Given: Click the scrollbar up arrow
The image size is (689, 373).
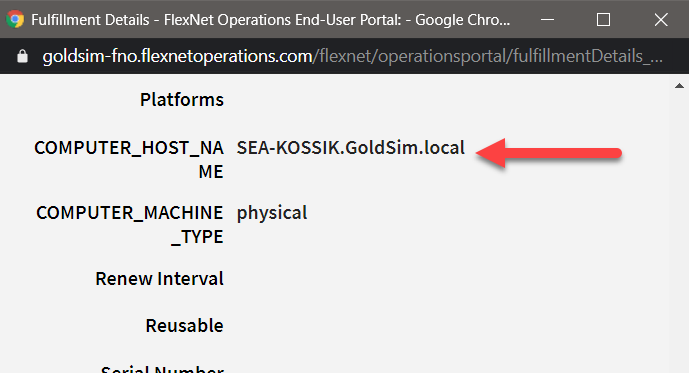Looking at the screenshot, I should tap(679, 86).
